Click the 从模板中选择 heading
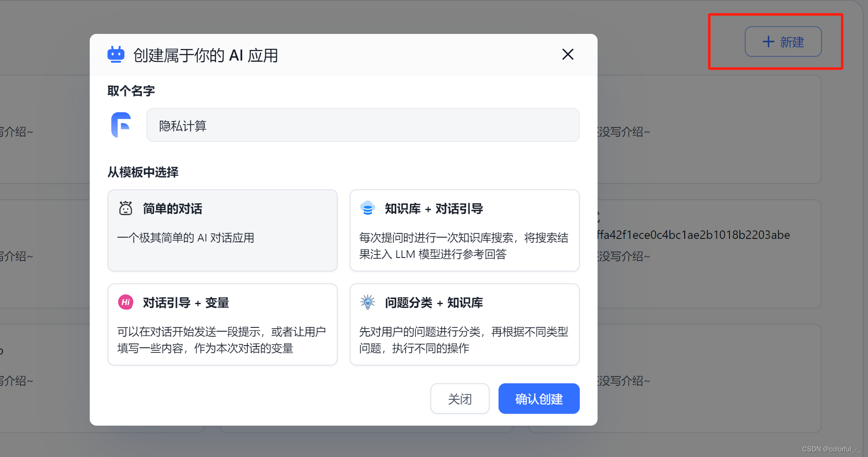The height and width of the screenshot is (457, 868). click(143, 172)
